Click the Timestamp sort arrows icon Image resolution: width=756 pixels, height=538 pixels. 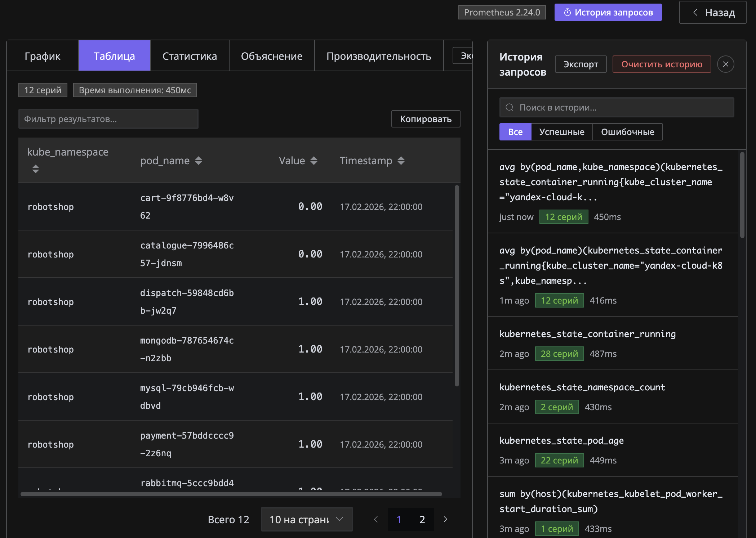tap(401, 161)
